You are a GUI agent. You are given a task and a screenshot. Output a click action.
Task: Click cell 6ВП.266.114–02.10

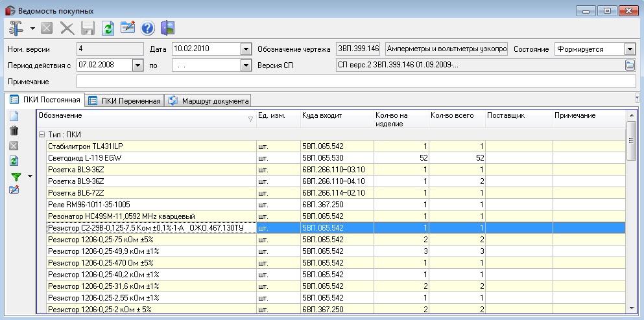click(x=337, y=193)
